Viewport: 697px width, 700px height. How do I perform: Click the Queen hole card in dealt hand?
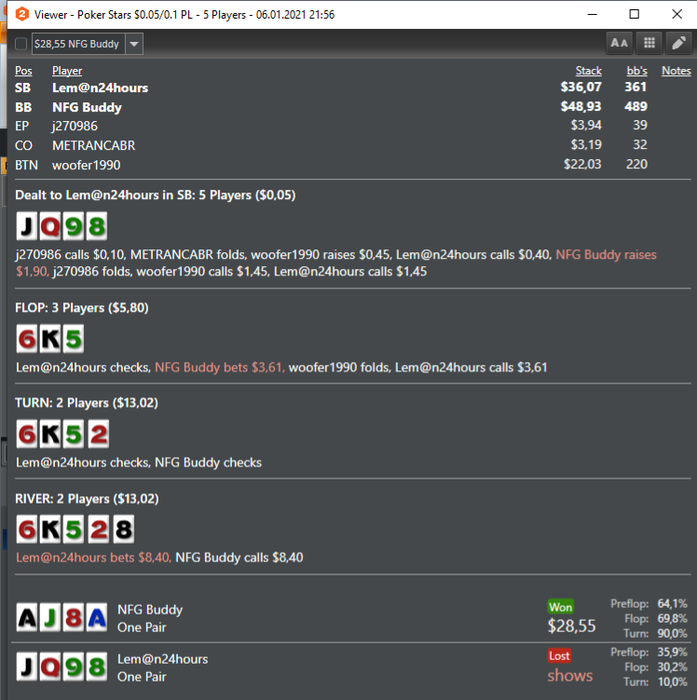[x=50, y=226]
